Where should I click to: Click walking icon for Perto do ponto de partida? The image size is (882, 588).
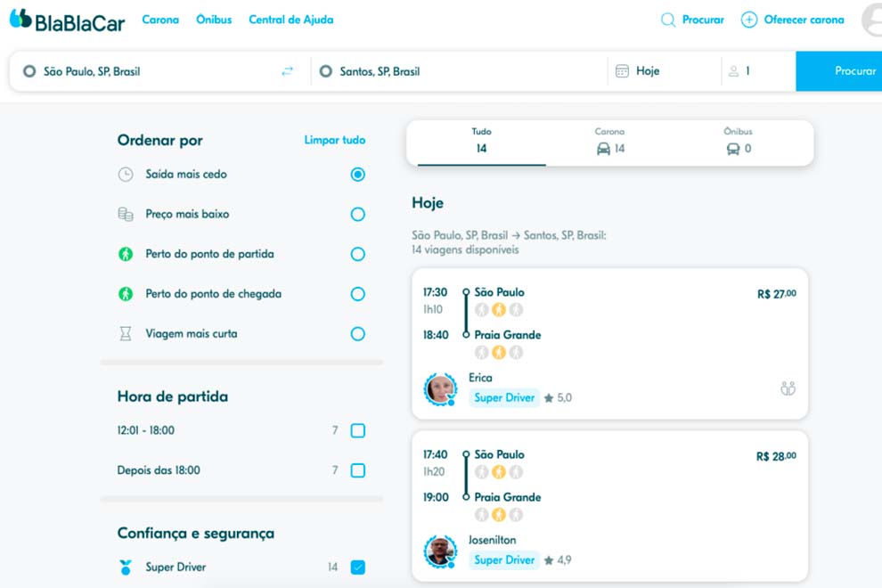tap(126, 254)
